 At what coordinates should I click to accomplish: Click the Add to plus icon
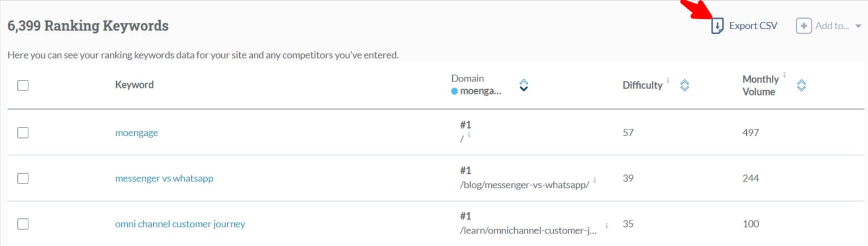click(x=803, y=26)
